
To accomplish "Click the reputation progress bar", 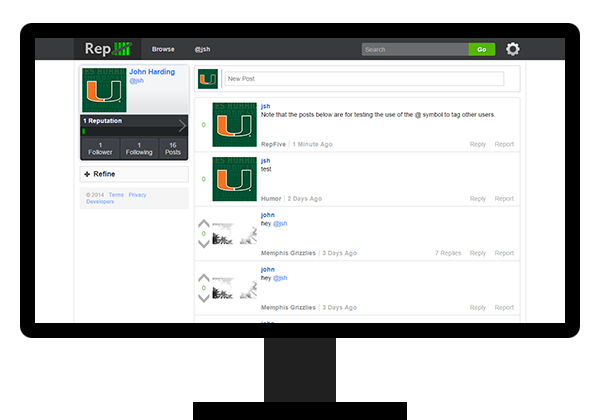I will 129,131.
